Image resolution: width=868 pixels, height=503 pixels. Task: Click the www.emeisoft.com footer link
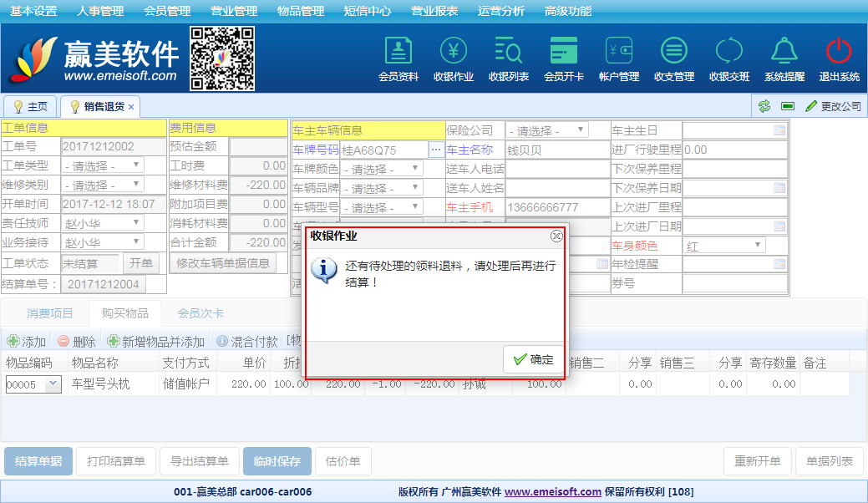click(552, 492)
